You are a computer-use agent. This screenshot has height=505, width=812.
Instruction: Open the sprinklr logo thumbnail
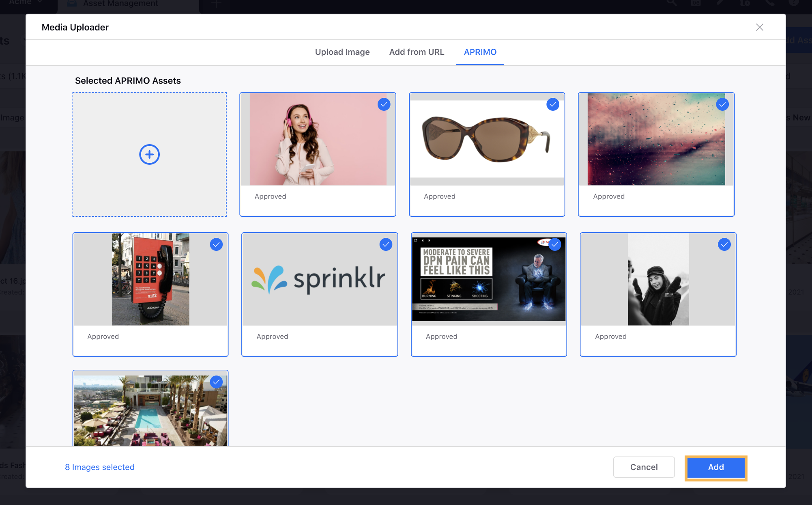click(320, 279)
